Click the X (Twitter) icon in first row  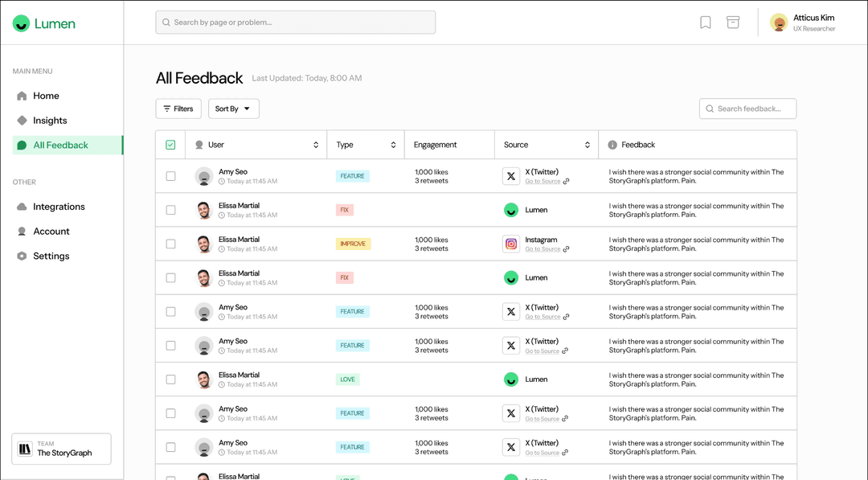(x=511, y=176)
